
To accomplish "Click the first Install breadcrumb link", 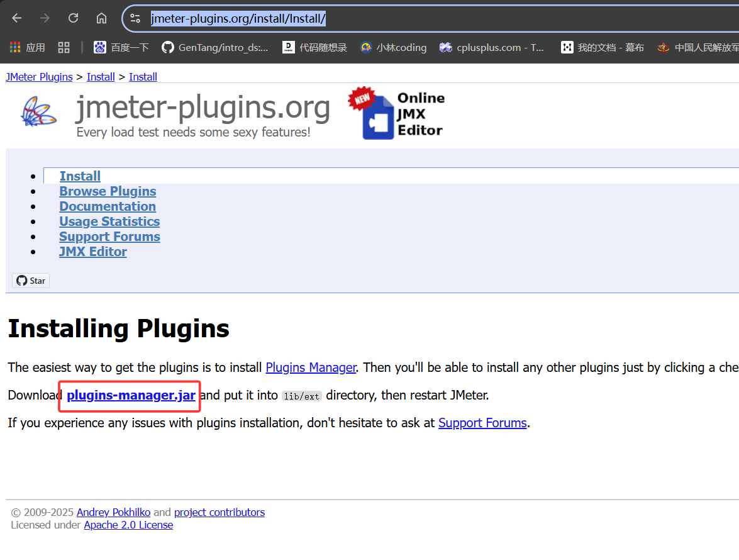I will point(101,77).
